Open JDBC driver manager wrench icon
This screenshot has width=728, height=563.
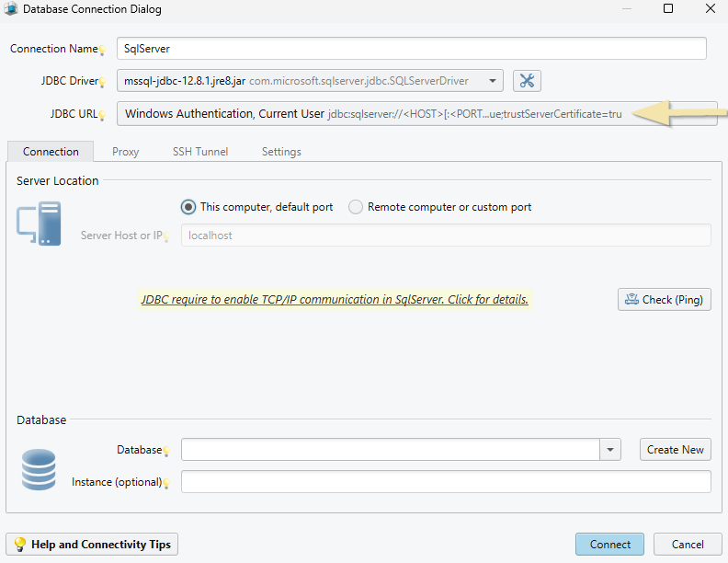click(x=527, y=81)
